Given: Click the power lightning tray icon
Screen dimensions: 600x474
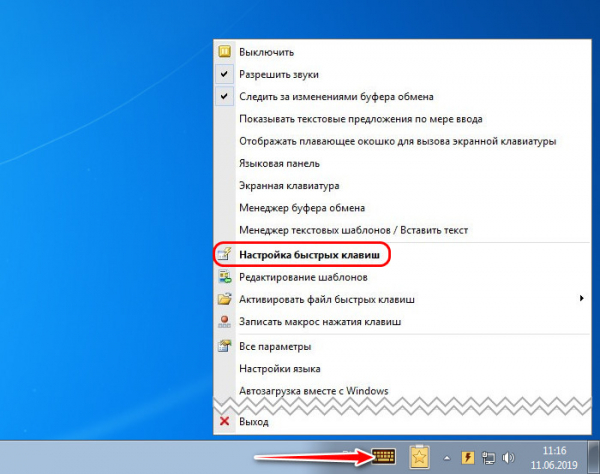Looking at the screenshot, I should (x=468, y=457).
